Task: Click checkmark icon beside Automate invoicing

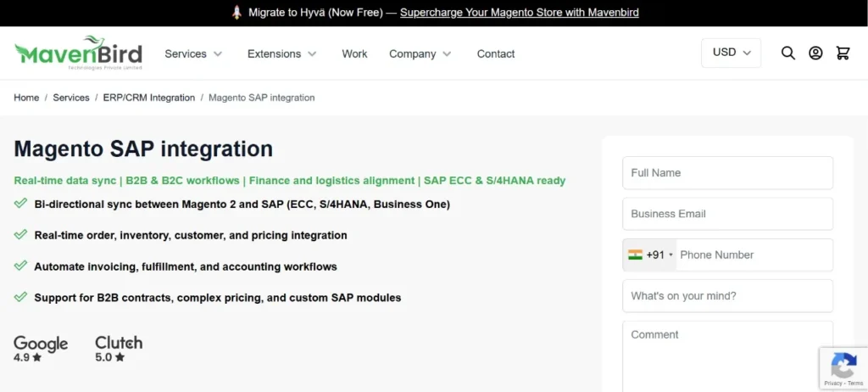Action: 20,266
